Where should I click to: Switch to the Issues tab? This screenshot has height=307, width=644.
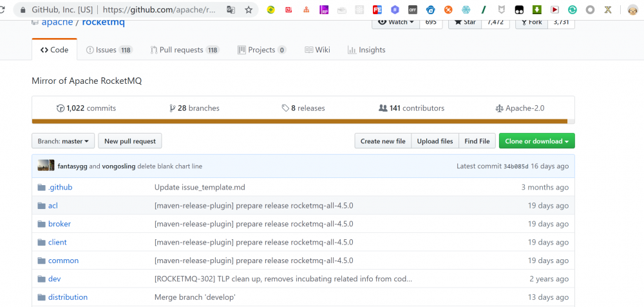tap(109, 50)
